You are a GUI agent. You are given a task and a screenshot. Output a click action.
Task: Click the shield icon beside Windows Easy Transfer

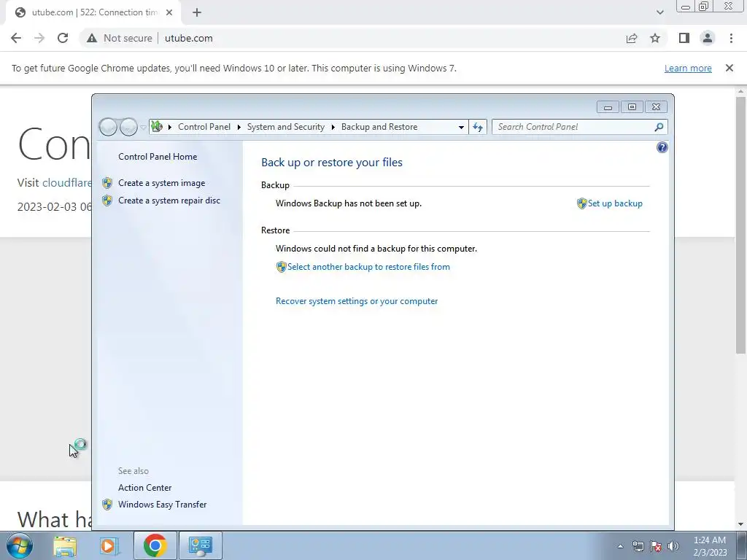pos(107,505)
